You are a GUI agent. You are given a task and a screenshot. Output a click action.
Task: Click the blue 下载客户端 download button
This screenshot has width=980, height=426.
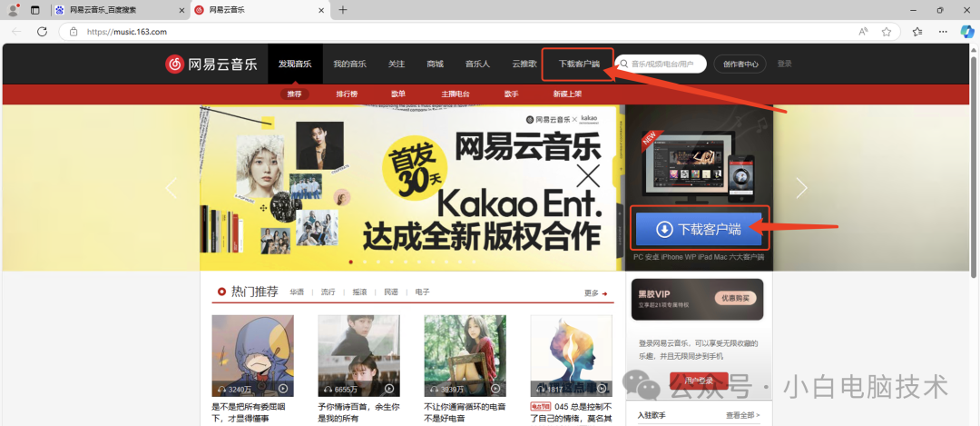coord(699,229)
